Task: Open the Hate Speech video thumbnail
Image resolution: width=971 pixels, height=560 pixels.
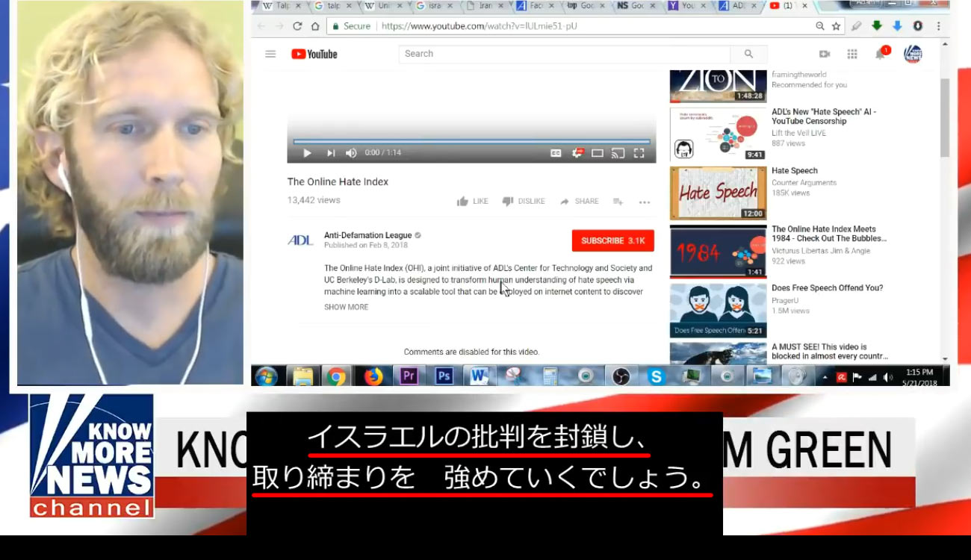Action: coord(718,193)
